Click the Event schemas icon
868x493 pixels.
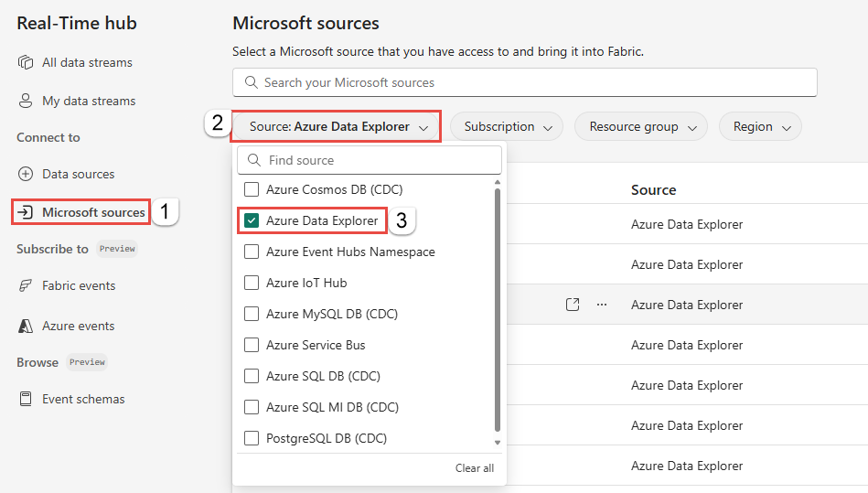pyautogui.click(x=26, y=399)
